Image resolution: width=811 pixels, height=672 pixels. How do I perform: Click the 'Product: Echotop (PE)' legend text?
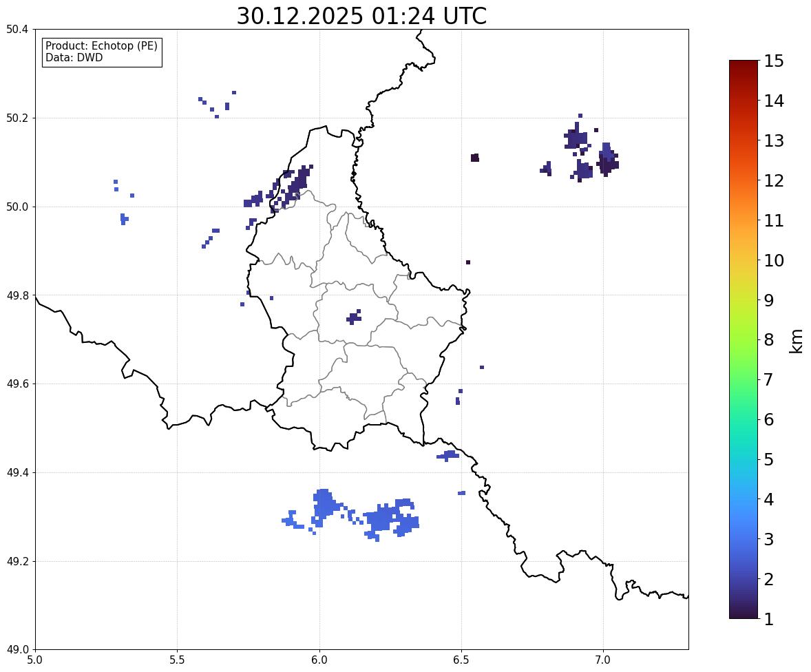101,45
